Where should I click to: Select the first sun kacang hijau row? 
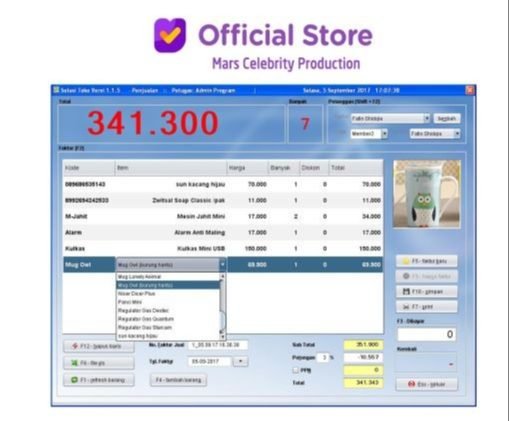tap(223, 184)
